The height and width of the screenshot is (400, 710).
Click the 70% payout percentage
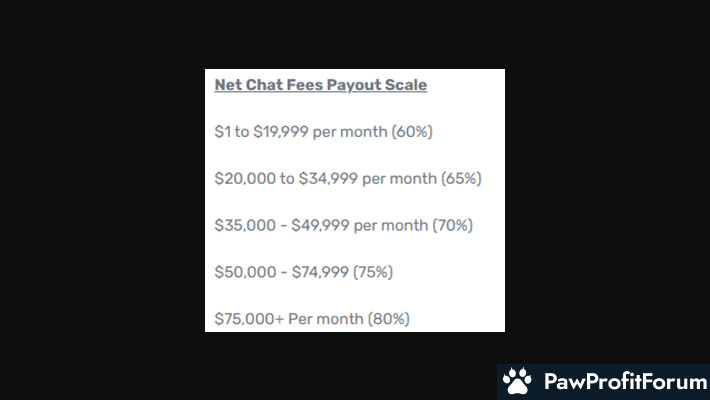tap(452, 226)
